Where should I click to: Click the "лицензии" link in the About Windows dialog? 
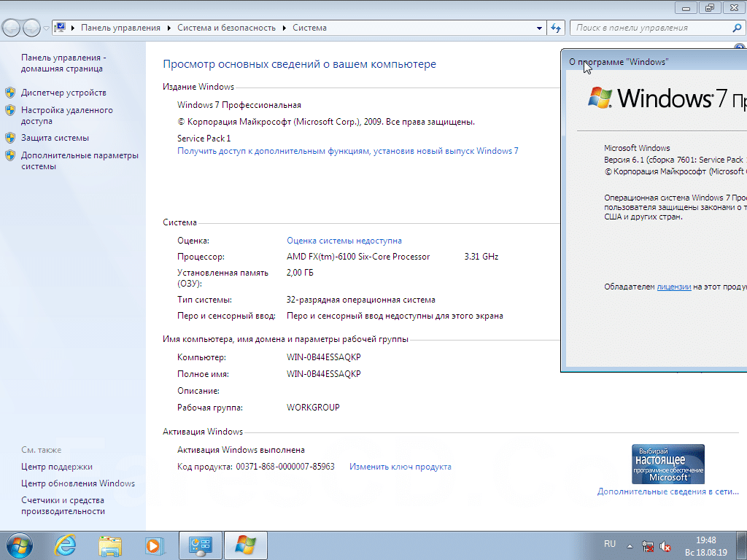673,287
